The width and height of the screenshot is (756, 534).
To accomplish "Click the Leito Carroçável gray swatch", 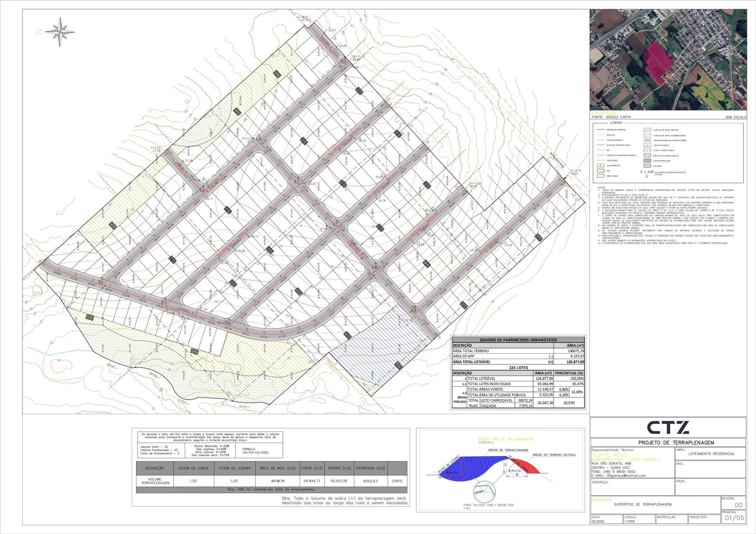I will coord(647,161).
